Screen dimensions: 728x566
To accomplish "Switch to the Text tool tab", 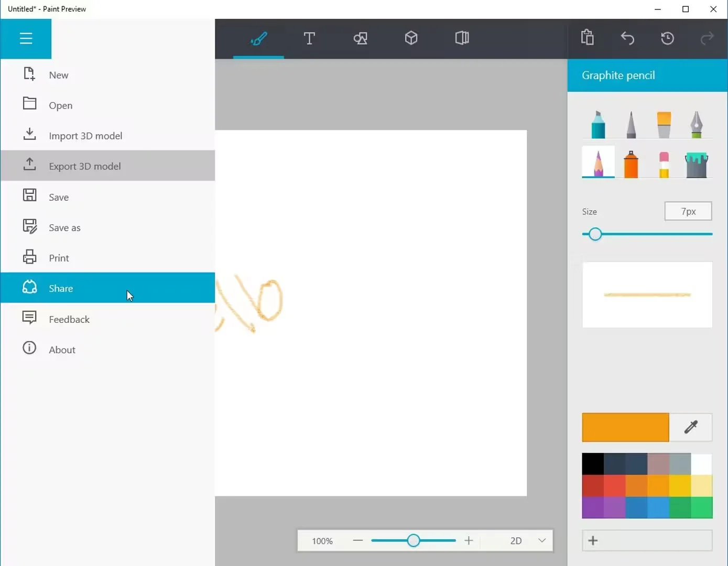I will click(309, 38).
